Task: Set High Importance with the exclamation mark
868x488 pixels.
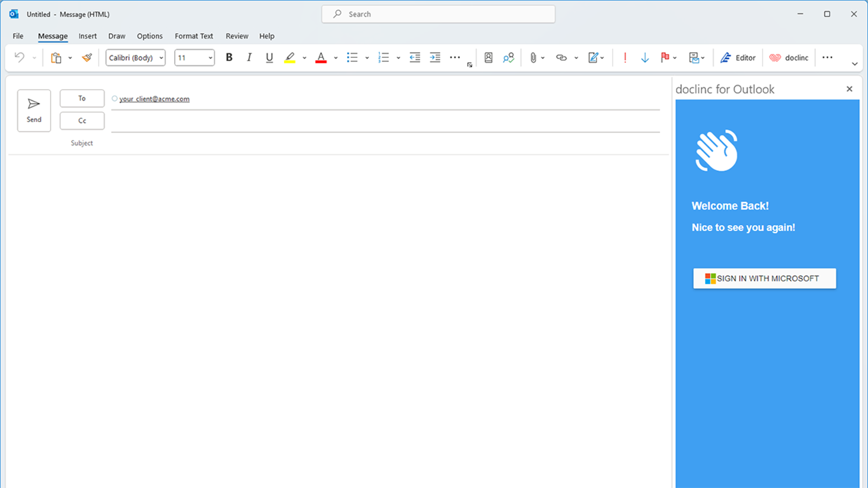Action: [x=625, y=58]
